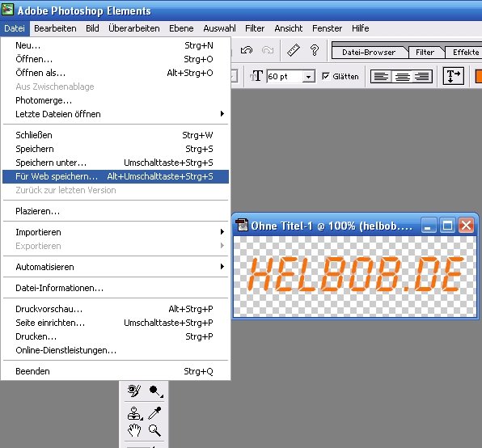The height and width of the screenshot is (448, 482).
Task: Click the redo arrow icon
Action: point(268,50)
